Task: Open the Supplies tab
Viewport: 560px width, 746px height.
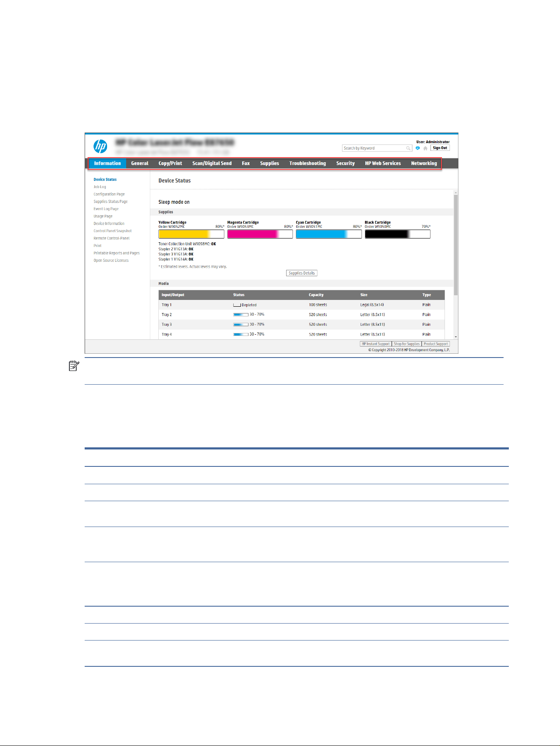Action: point(270,164)
